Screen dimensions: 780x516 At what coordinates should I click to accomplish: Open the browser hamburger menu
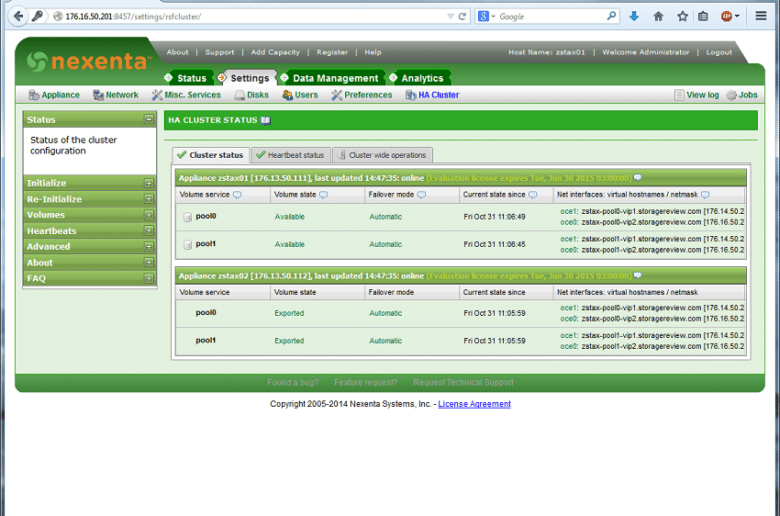point(761,16)
